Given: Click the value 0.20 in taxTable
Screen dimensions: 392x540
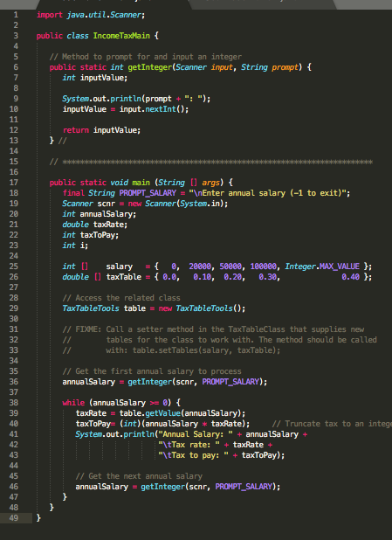Looking at the screenshot, I should pyautogui.click(x=232, y=277).
